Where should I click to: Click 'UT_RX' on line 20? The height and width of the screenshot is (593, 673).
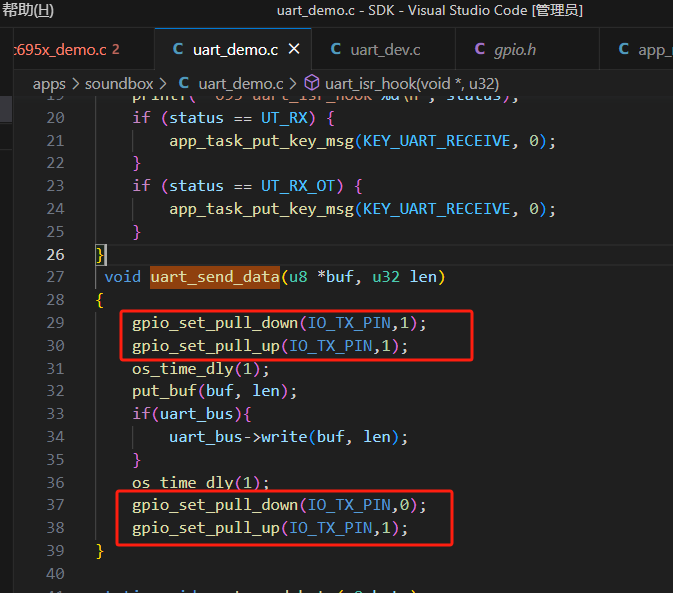tap(284, 118)
